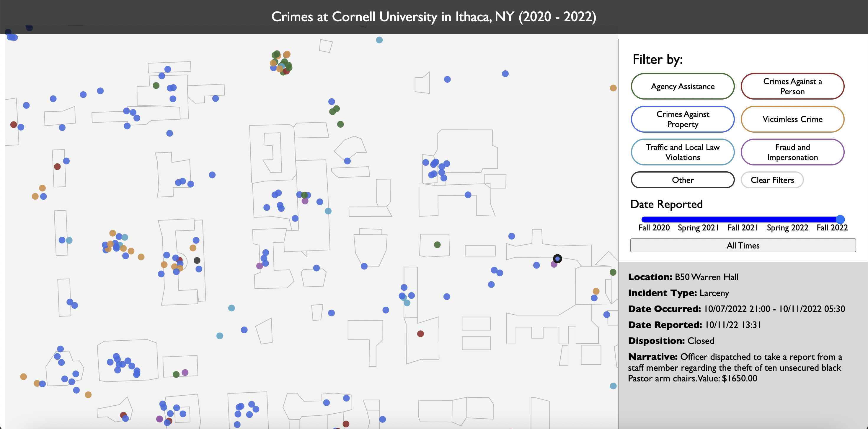Toggle the Victimless Crime filter
The image size is (868, 429).
[x=792, y=119]
